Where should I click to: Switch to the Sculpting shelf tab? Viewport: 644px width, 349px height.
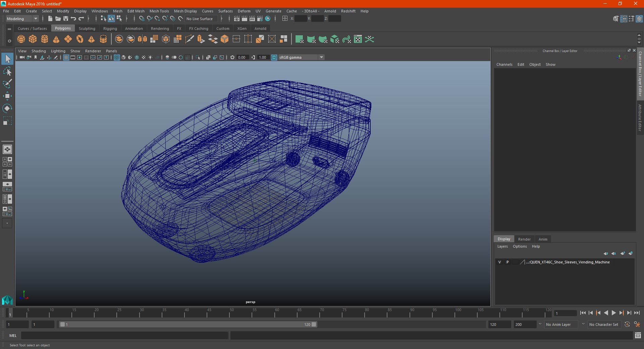tap(87, 29)
